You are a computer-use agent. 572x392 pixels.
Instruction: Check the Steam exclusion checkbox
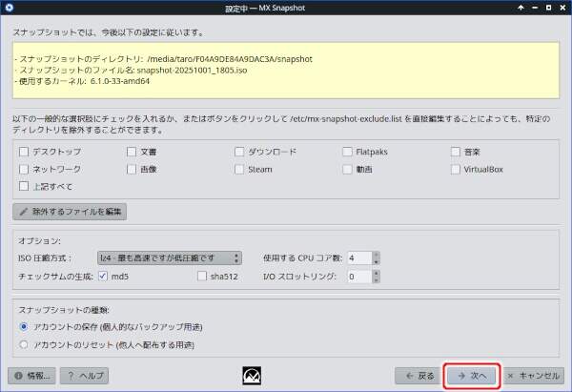240,170
